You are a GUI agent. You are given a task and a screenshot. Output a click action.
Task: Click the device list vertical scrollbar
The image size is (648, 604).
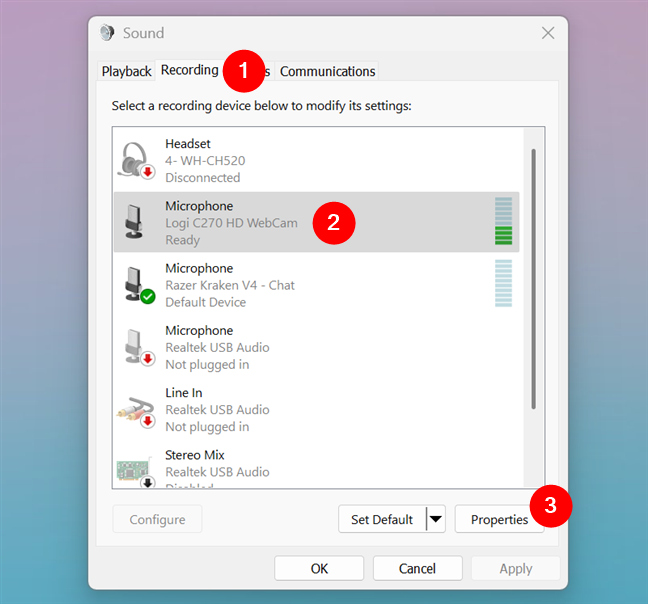[x=534, y=279]
